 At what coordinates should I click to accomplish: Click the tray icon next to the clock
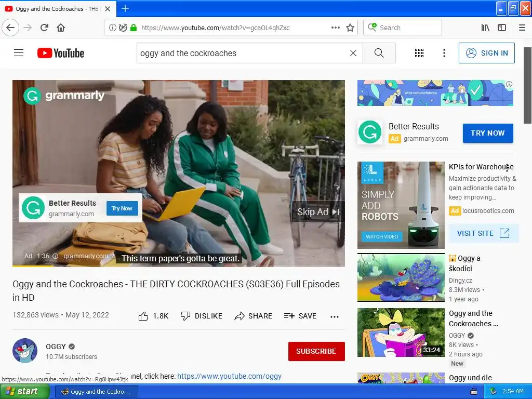494,392
